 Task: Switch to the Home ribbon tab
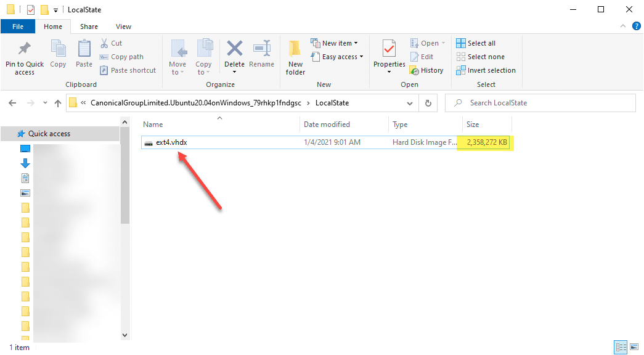click(53, 27)
